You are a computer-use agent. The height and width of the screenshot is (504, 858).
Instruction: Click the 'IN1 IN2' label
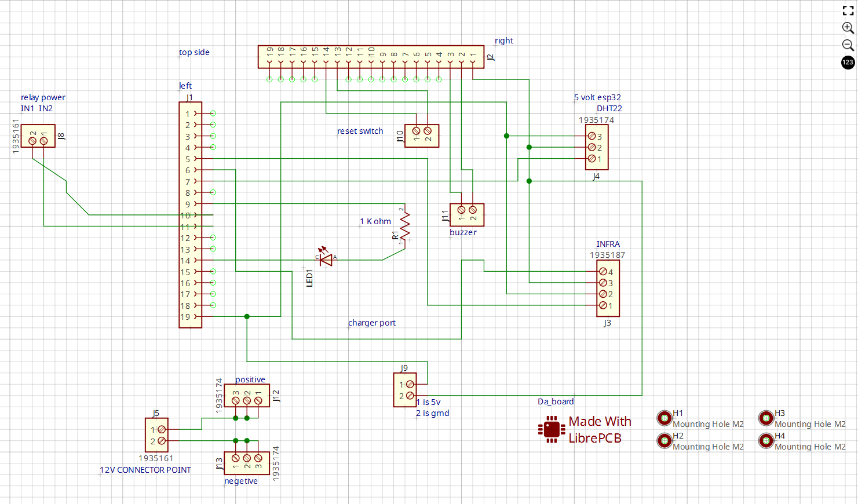pos(37,108)
